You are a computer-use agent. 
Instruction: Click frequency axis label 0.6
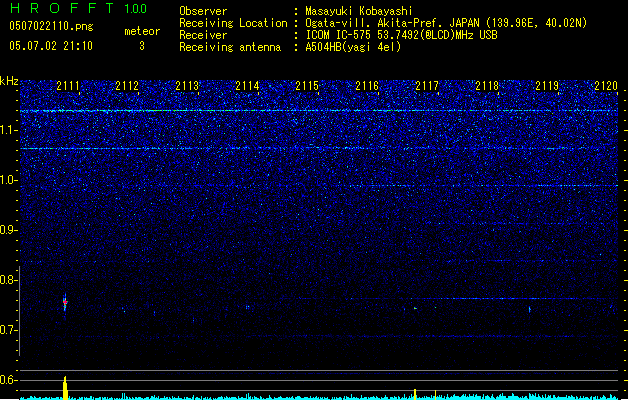[9, 380]
